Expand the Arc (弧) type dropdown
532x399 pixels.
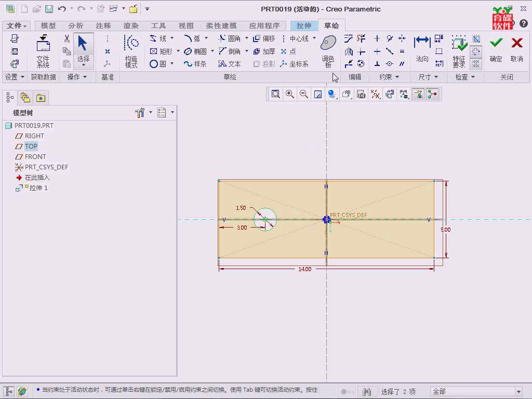point(206,38)
